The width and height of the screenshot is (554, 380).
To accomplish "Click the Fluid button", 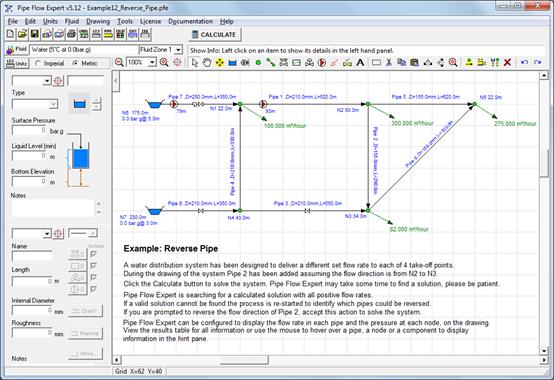I will tap(17, 49).
